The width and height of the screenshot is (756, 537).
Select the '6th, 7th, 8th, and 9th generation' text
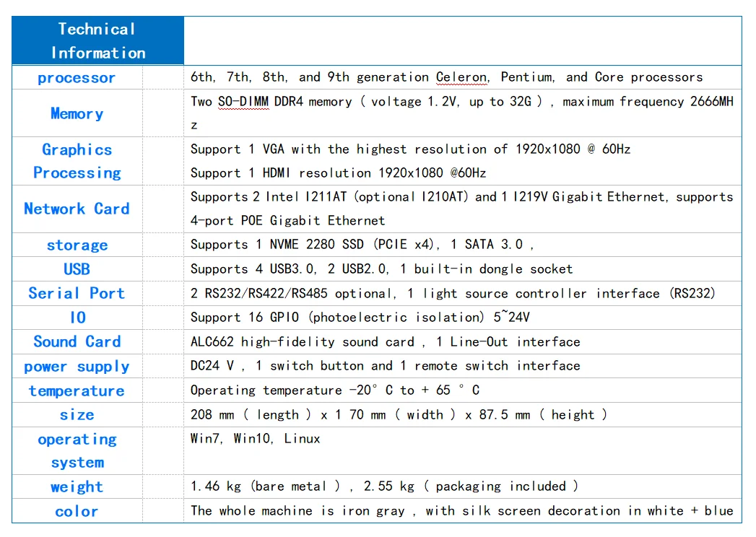[x=310, y=77]
